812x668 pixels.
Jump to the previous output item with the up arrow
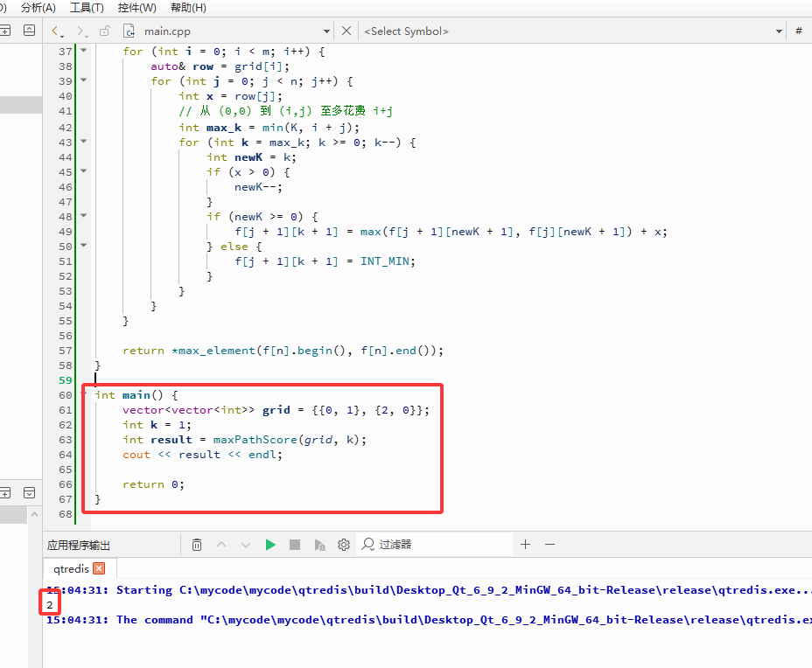click(221, 545)
